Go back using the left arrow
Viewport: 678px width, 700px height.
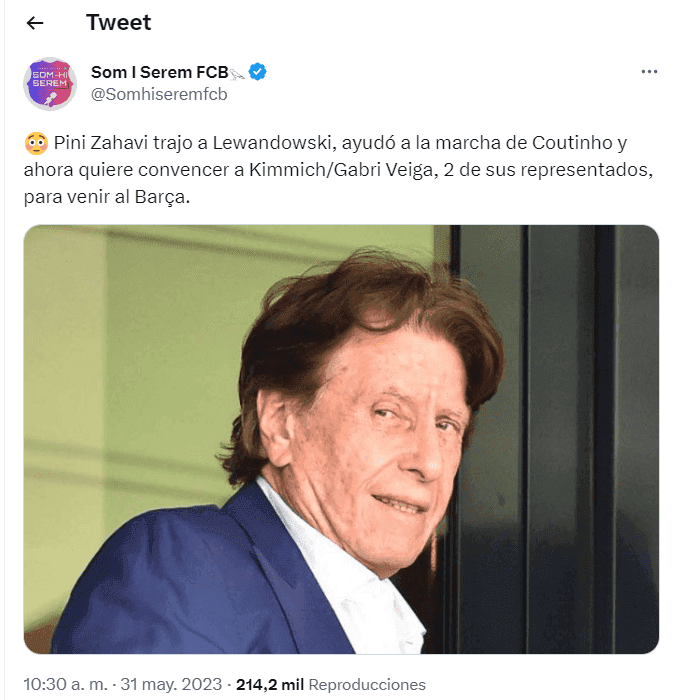[35, 23]
